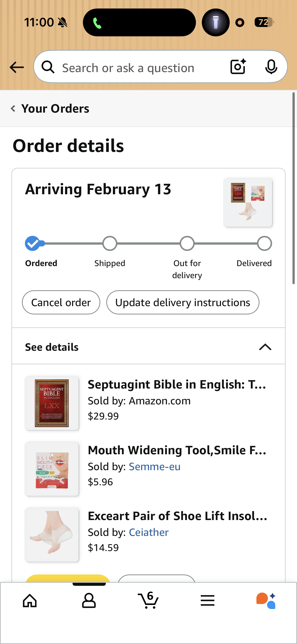This screenshot has height=644, width=297.
Task: Open the hamburger menu icon
Action: 208,601
